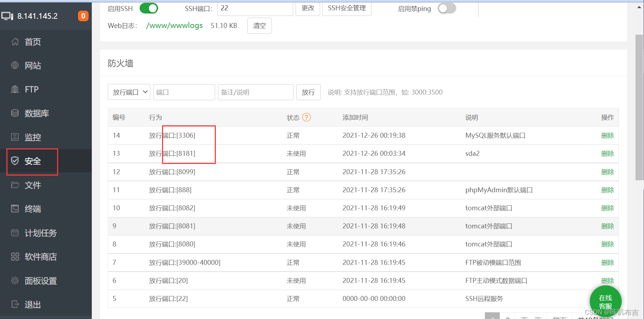The width and height of the screenshot is (644, 319).
Task: Click the 更改 button for SSH port
Action: click(x=308, y=8)
